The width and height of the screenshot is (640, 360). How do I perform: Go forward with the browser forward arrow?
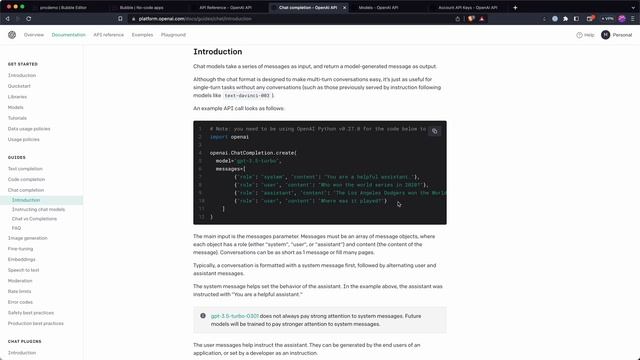click(x=18, y=19)
